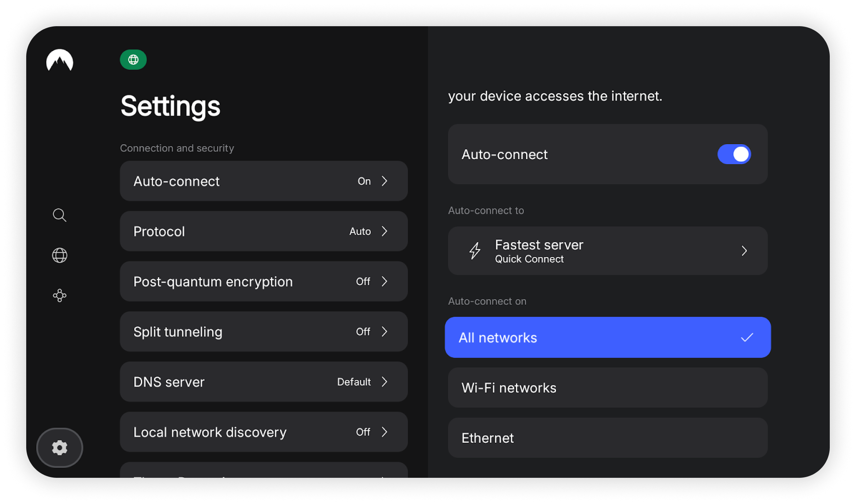856x504 pixels.
Task: Disable the Auto-connect toggle switch
Action: (734, 154)
